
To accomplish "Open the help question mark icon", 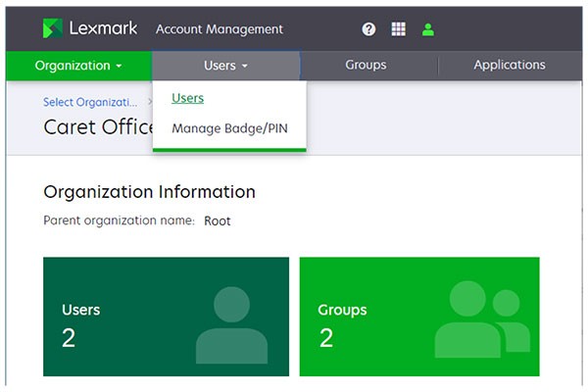I will click(x=368, y=29).
